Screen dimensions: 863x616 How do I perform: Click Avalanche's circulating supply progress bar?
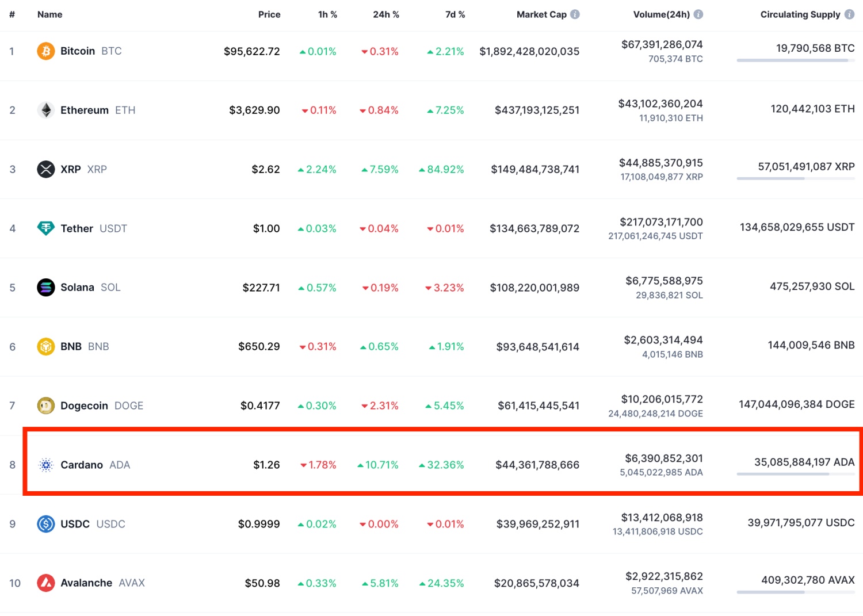796,592
